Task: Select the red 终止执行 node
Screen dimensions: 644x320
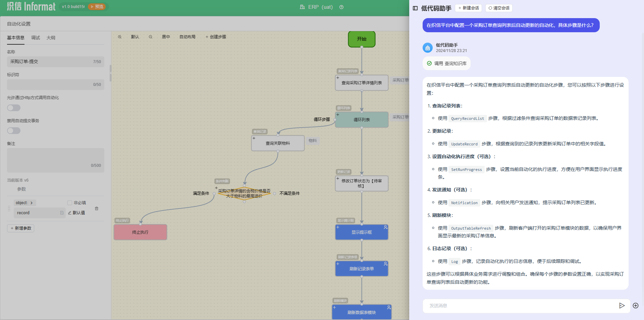Action: coord(140,232)
